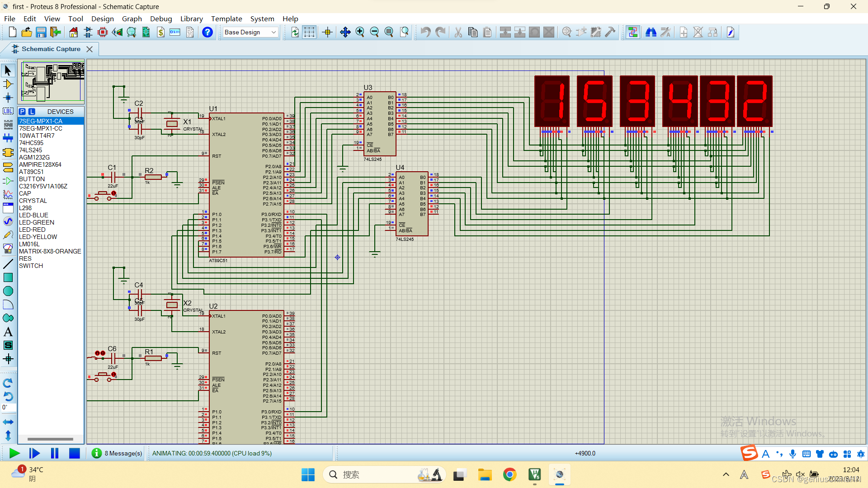Select the Subcircuit Mode tool
Image resolution: width=868 pixels, height=488 pixels.
(8, 152)
